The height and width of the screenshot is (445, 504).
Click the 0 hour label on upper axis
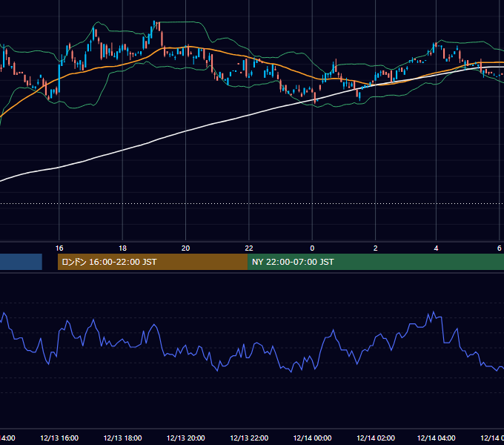[x=312, y=248]
